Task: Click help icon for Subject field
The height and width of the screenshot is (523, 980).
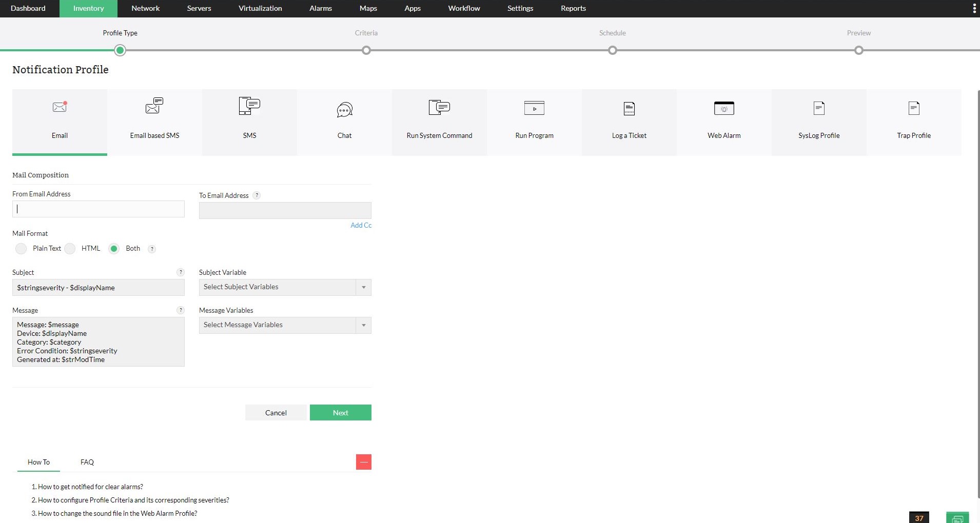Action: pos(181,272)
